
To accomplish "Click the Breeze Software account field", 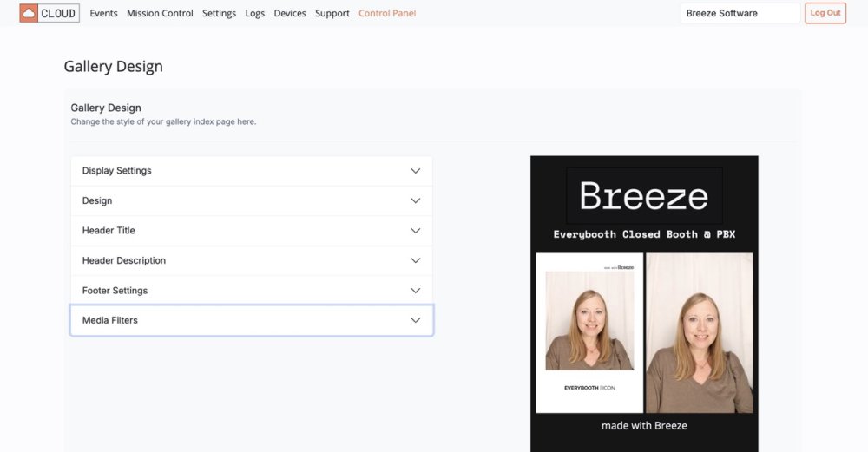I will tap(740, 13).
